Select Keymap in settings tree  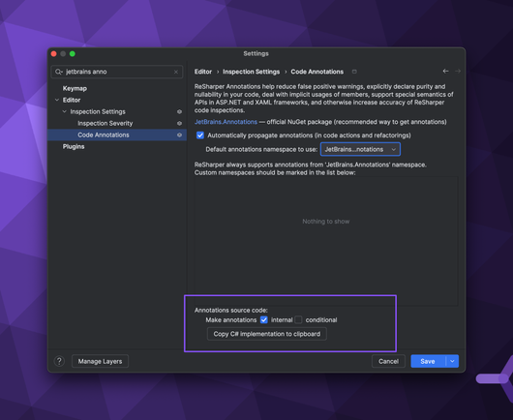(x=75, y=88)
